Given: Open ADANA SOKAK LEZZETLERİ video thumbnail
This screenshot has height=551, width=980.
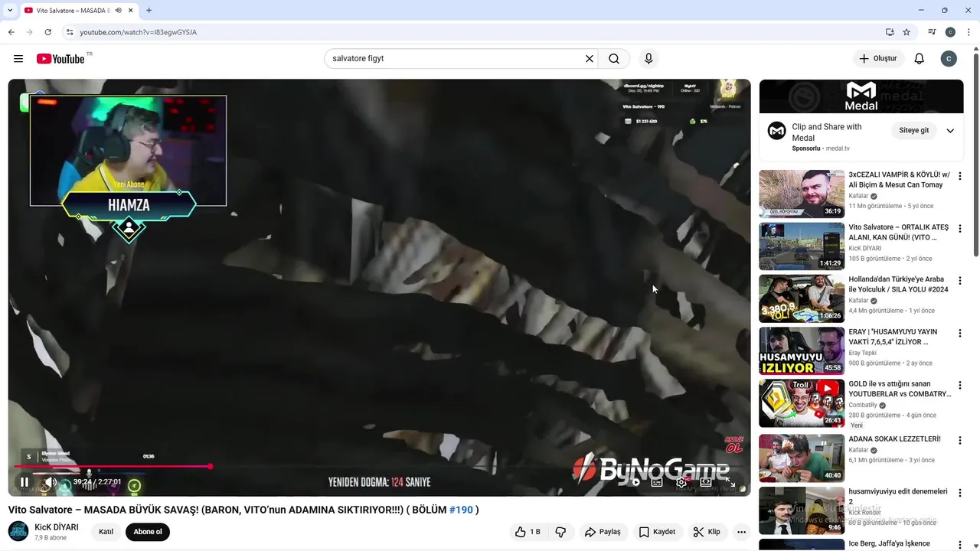Looking at the screenshot, I should [802, 458].
